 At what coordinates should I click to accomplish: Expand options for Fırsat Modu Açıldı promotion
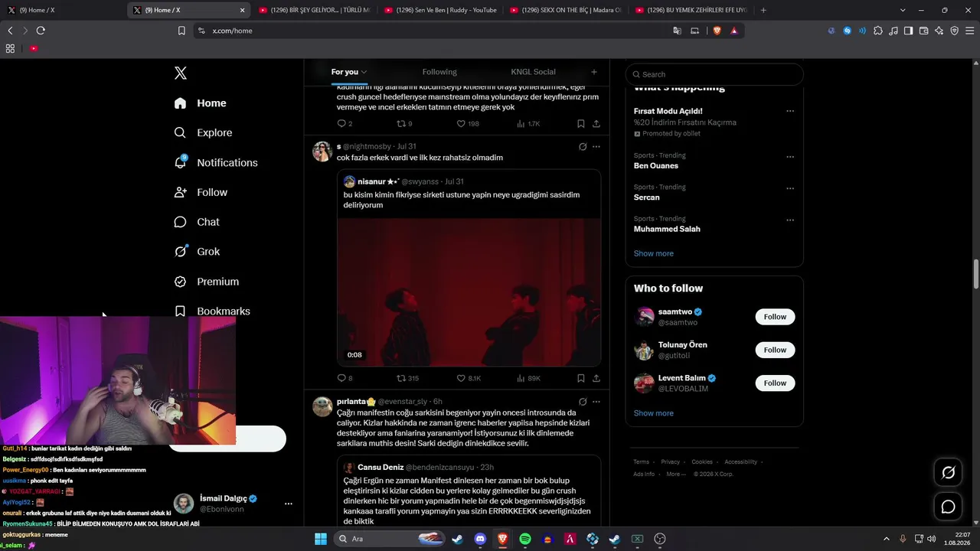click(790, 111)
